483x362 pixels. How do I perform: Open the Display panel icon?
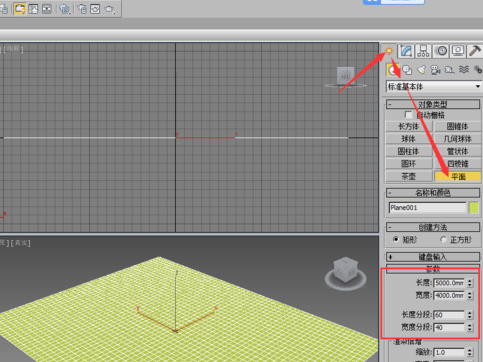point(458,51)
